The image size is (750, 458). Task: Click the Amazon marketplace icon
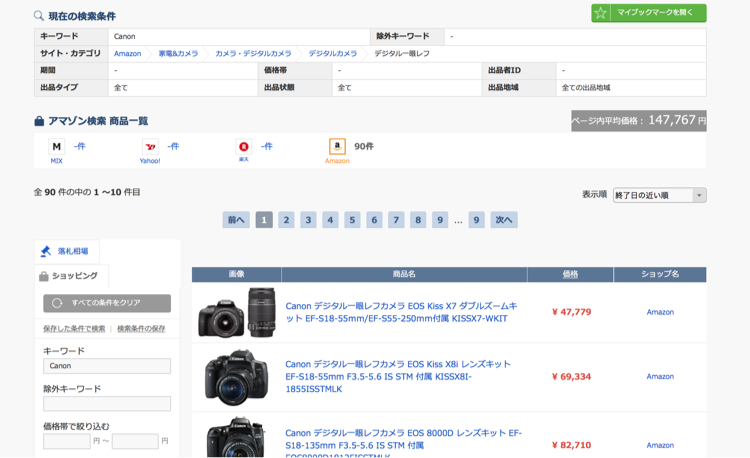coord(337,147)
